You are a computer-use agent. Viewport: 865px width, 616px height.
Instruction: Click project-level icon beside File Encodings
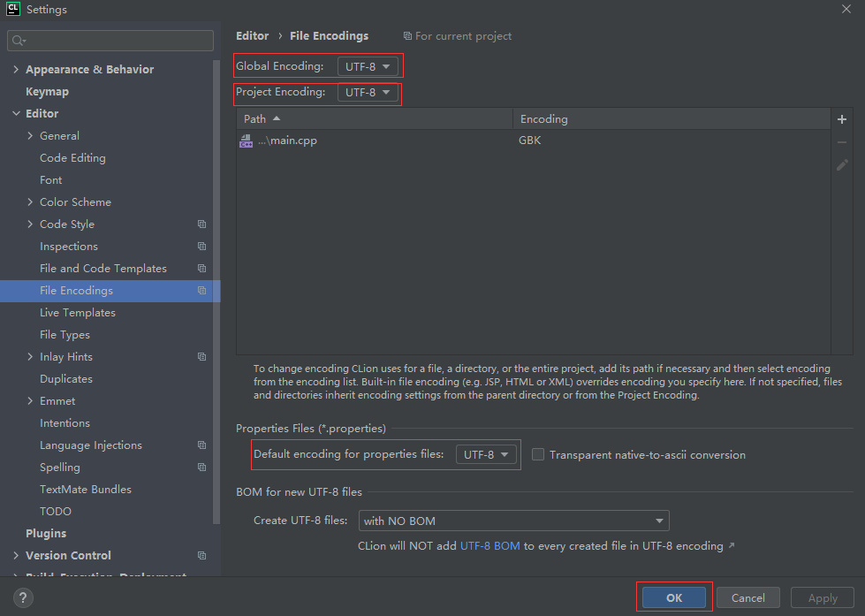tap(202, 291)
